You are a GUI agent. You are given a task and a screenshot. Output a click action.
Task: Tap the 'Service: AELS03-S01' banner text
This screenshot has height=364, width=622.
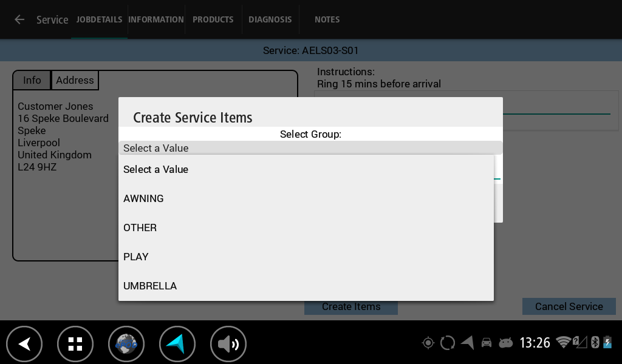(310, 51)
